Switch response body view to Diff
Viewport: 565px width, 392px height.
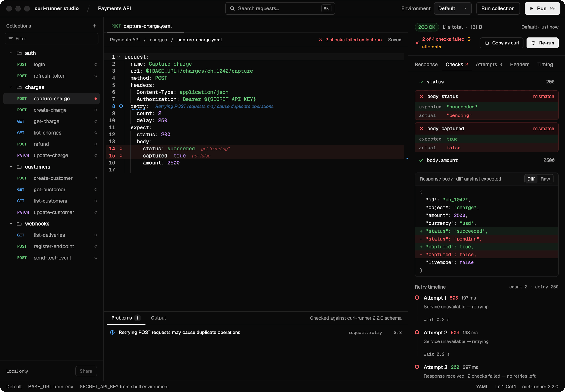click(531, 179)
